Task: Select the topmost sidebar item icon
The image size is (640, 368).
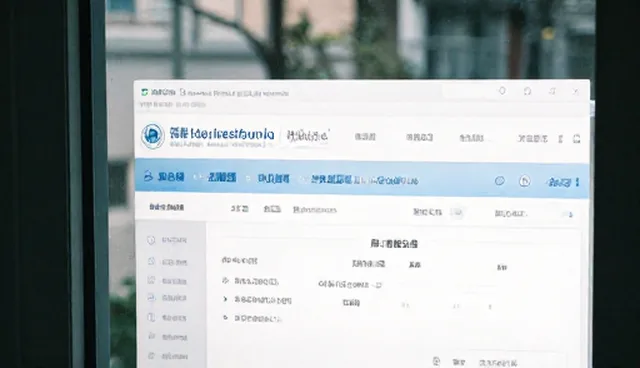Action: 151,240
